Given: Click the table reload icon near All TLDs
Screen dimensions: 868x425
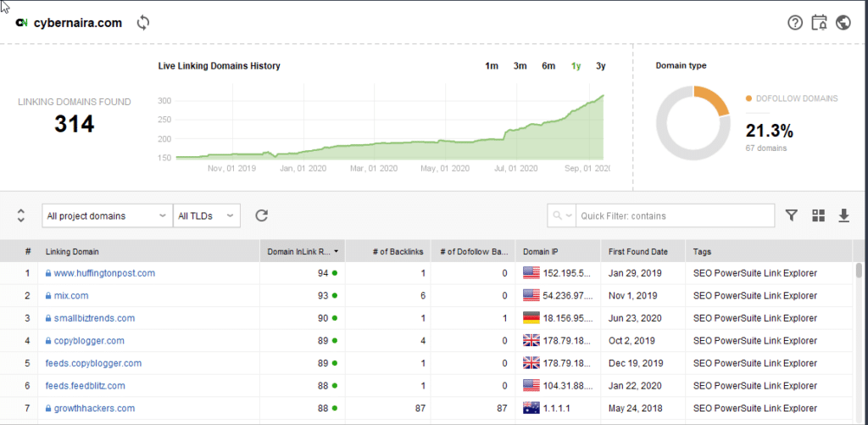Looking at the screenshot, I should click(x=262, y=215).
